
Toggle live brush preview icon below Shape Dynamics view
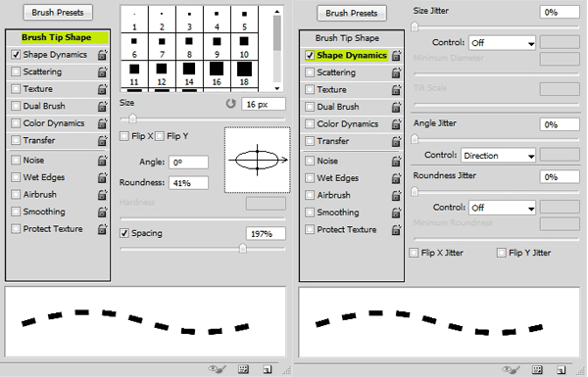511,370
